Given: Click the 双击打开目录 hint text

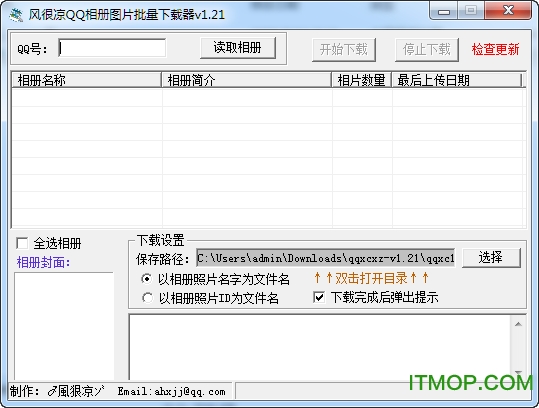Looking at the screenshot, I should point(371,278).
